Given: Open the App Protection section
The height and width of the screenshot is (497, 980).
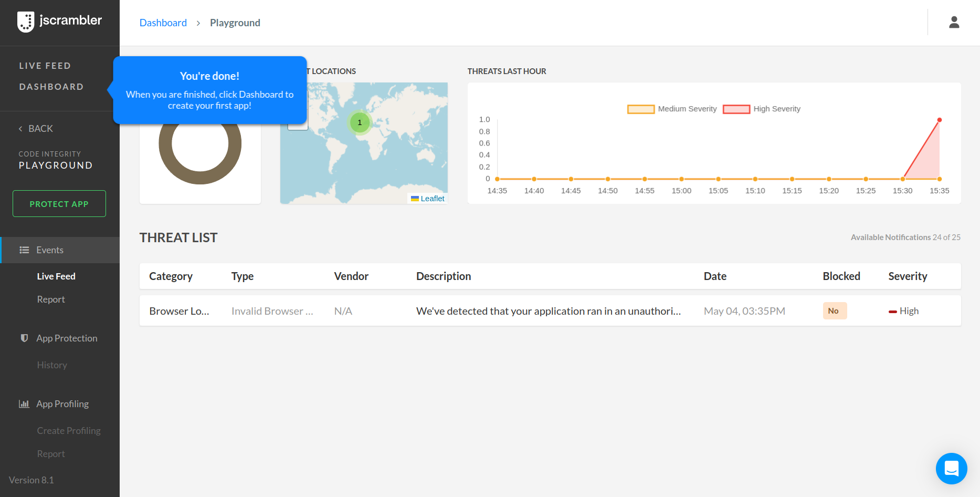Looking at the screenshot, I should [67, 338].
